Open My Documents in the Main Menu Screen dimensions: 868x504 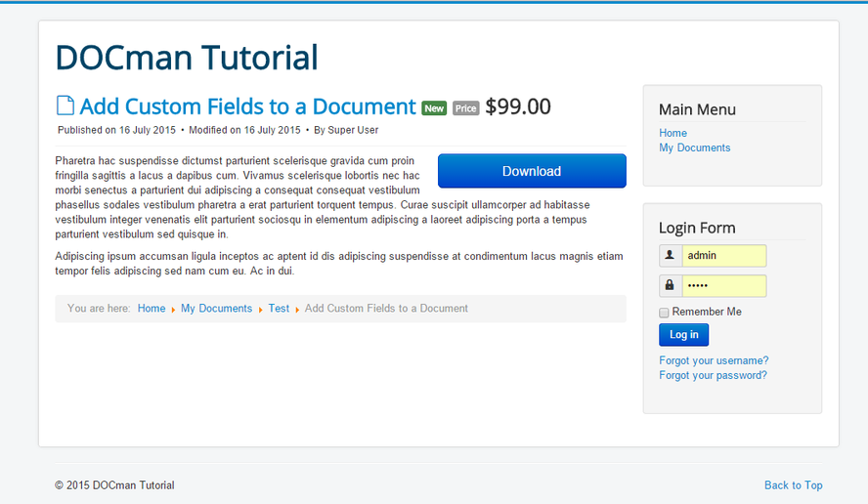(x=694, y=147)
